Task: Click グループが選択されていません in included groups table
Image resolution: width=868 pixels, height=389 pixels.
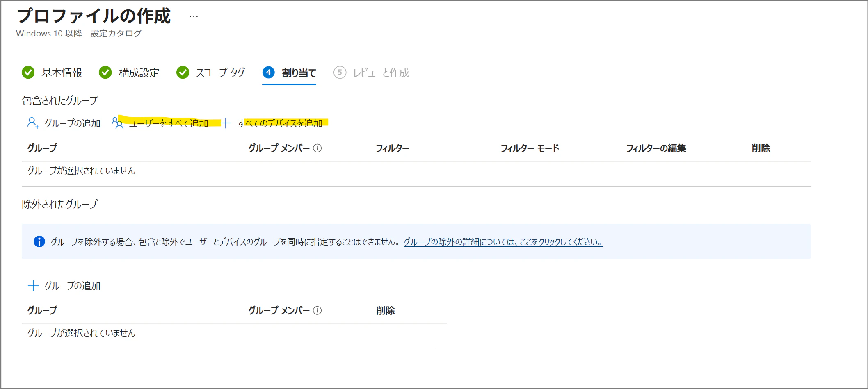Action: (x=81, y=171)
